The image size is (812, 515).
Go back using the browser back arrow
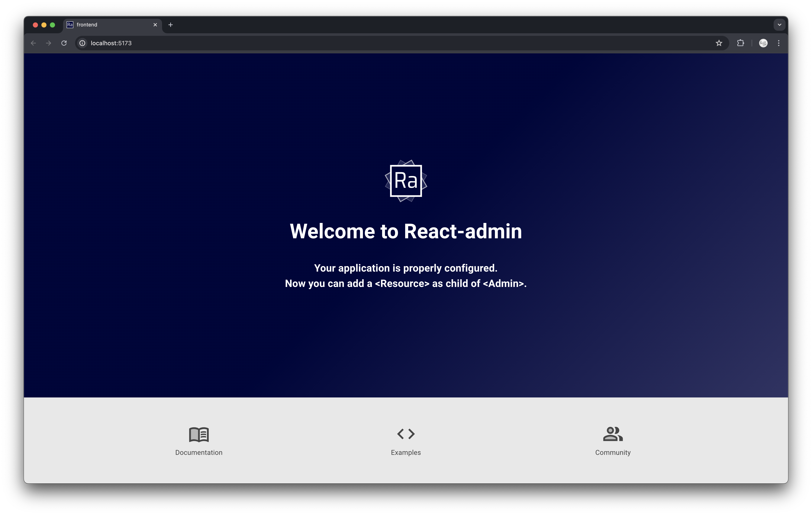33,43
